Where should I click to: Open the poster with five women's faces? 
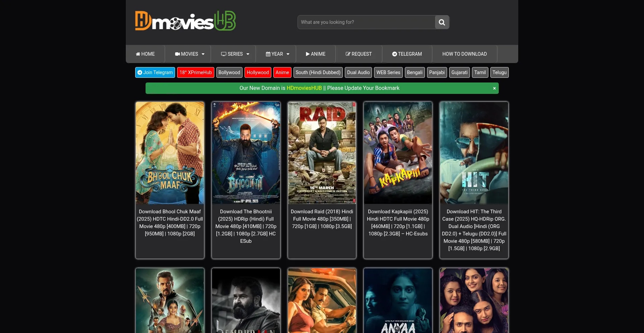[x=474, y=300]
